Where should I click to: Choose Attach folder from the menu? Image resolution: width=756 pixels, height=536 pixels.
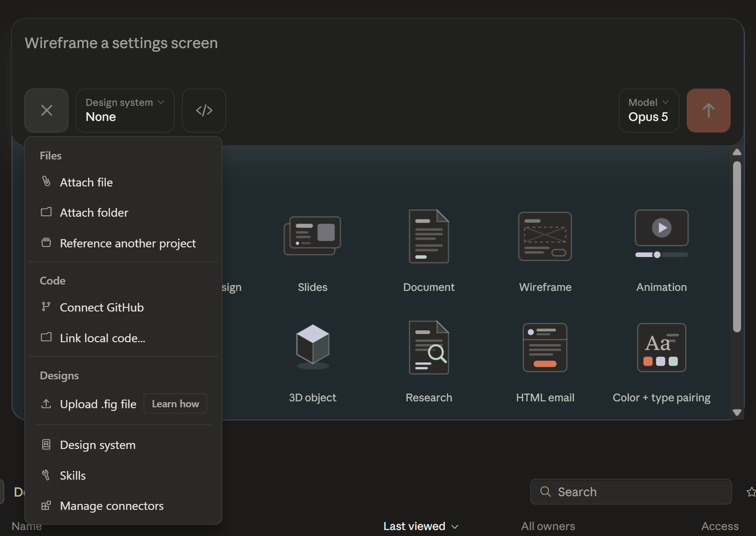click(x=123, y=213)
